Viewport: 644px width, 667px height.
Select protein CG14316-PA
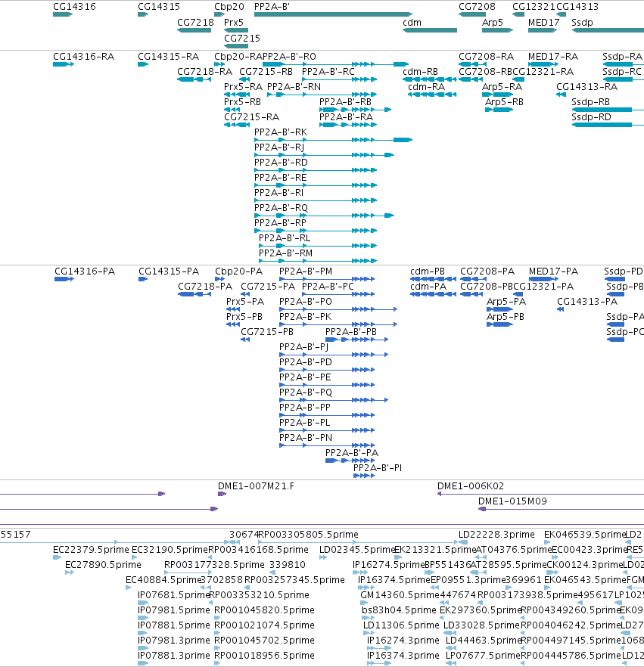pyautogui.click(x=64, y=279)
